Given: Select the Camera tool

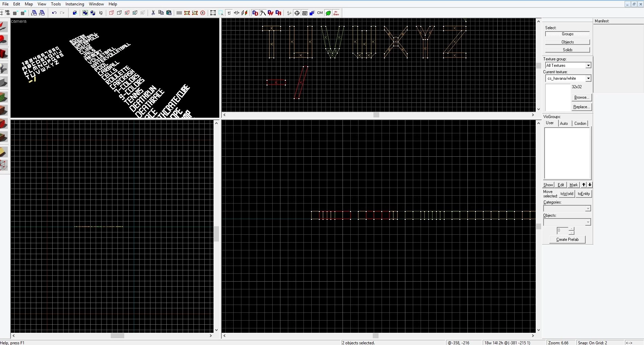Looking at the screenshot, I should click(x=3, y=54).
